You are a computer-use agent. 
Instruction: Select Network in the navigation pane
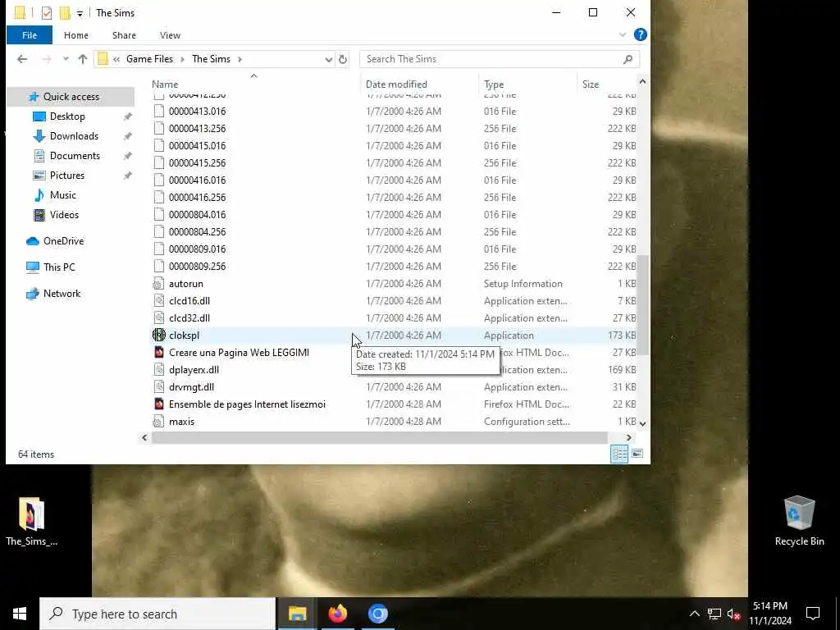(x=62, y=294)
